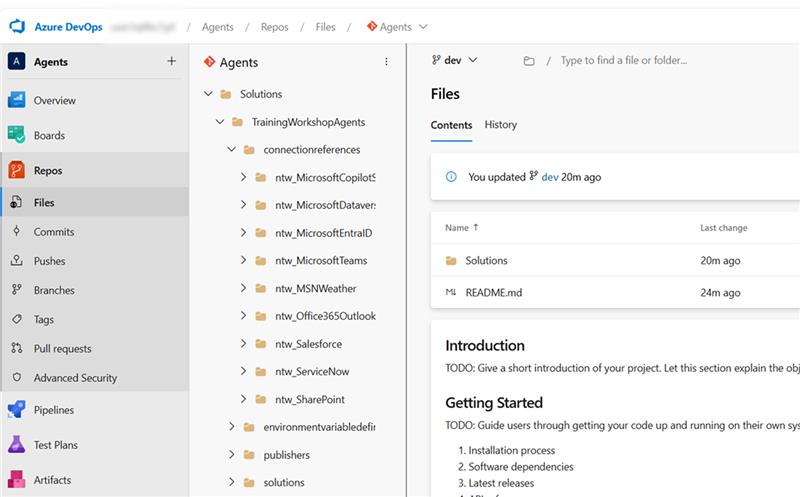The image size is (800, 497).
Task: Open the Branches icon in sidebar
Action: [x=17, y=289]
